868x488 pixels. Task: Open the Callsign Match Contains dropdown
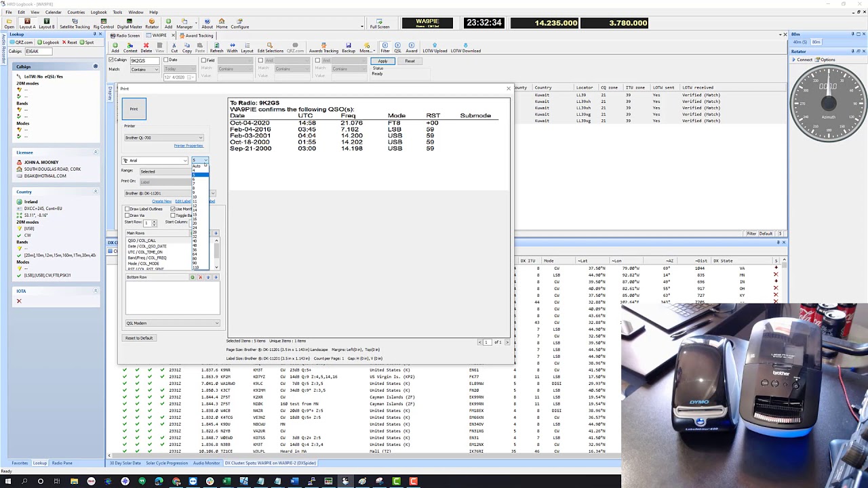coord(144,69)
